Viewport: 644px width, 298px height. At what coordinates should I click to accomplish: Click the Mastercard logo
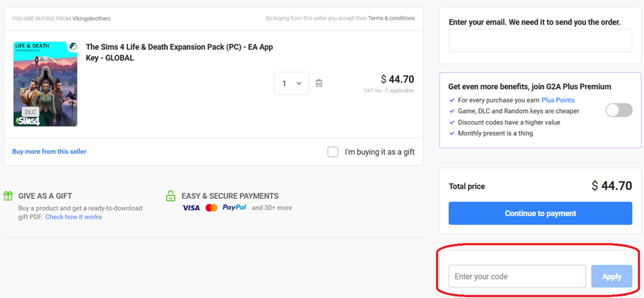click(x=211, y=208)
